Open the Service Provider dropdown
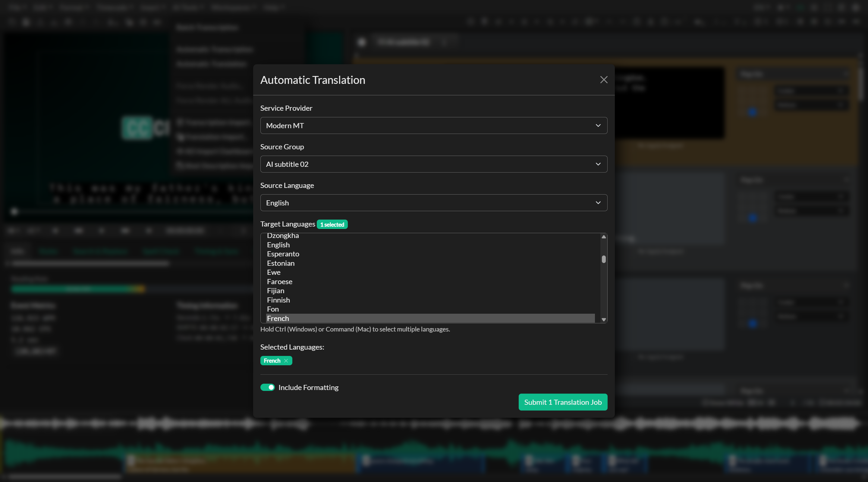The image size is (868, 482). [x=434, y=125]
